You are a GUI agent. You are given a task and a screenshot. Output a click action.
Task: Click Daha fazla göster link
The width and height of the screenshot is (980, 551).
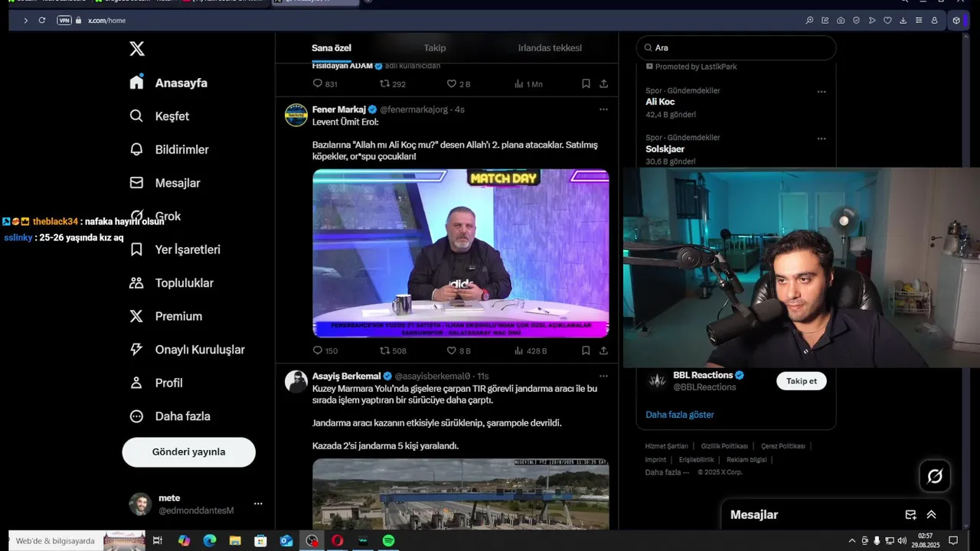click(x=680, y=415)
